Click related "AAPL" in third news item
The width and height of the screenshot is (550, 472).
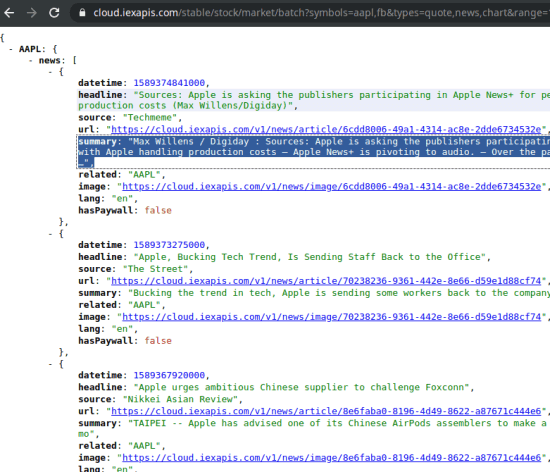(x=144, y=446)
